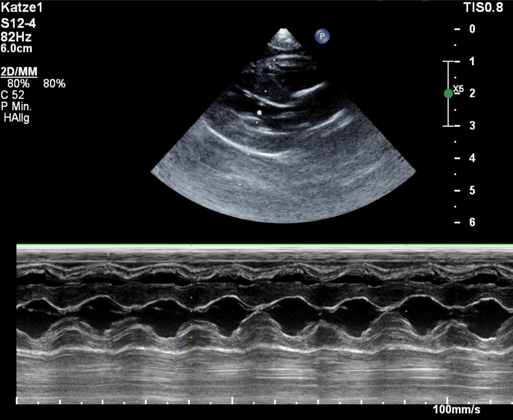Click depth scale marker 0
This screenshot has width=513, height=420.
point(472,29)
